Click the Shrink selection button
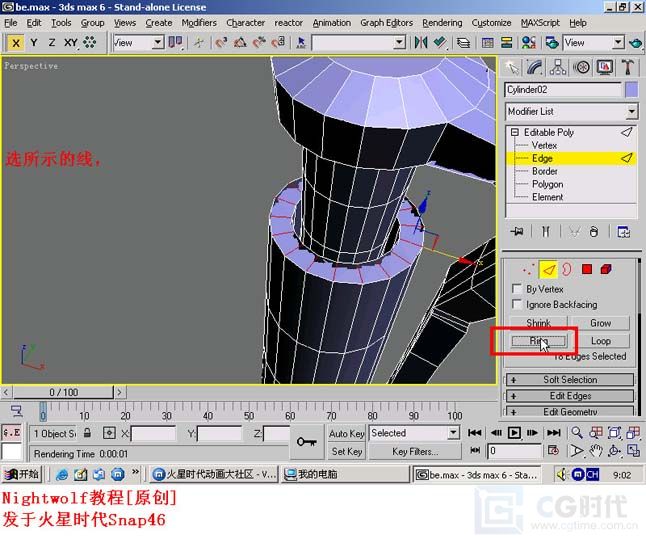 click(x=538, y=323)
